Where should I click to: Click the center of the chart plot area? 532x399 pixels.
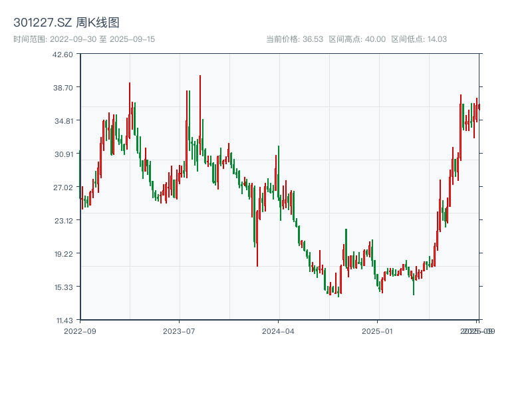[278, 188]
